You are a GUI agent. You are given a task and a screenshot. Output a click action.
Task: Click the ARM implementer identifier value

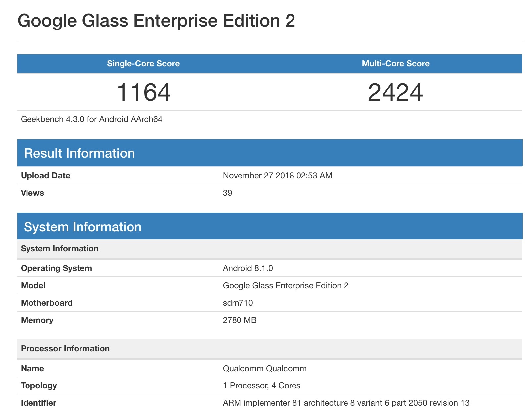tap(346, 403)
